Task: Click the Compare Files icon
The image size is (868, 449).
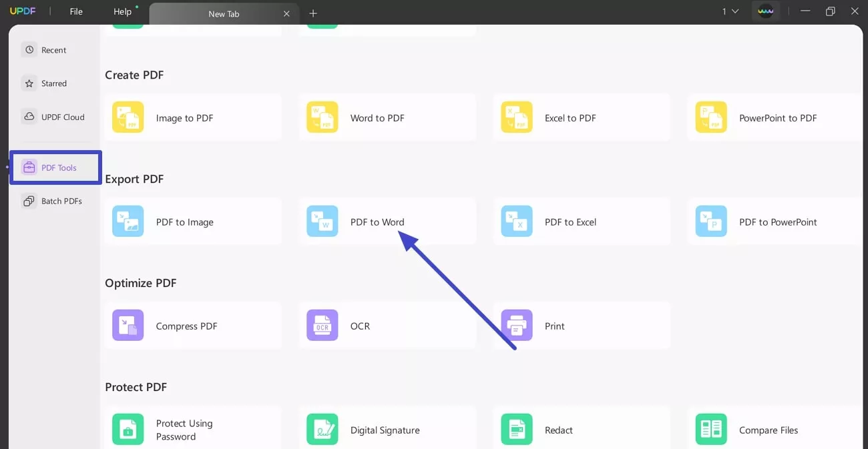Action: [x=711, y=430]
